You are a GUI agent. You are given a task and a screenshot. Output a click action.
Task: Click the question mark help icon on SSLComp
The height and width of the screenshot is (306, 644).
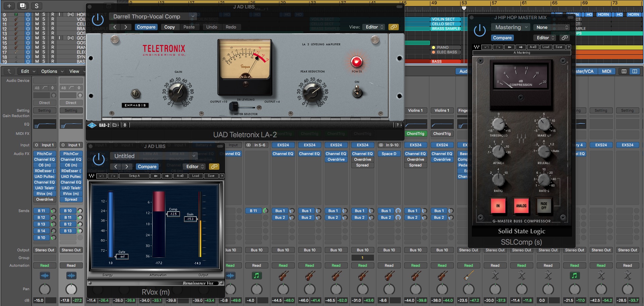tap(569, 47)
